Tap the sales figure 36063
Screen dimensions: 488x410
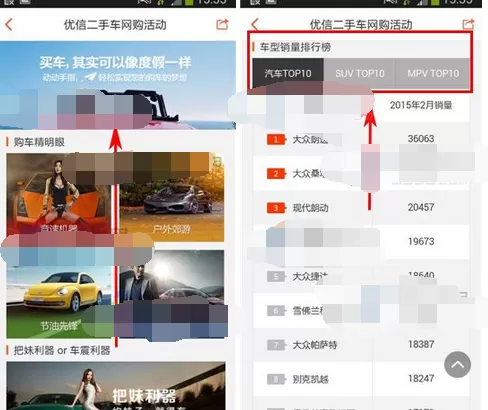[x=421, y=139]
